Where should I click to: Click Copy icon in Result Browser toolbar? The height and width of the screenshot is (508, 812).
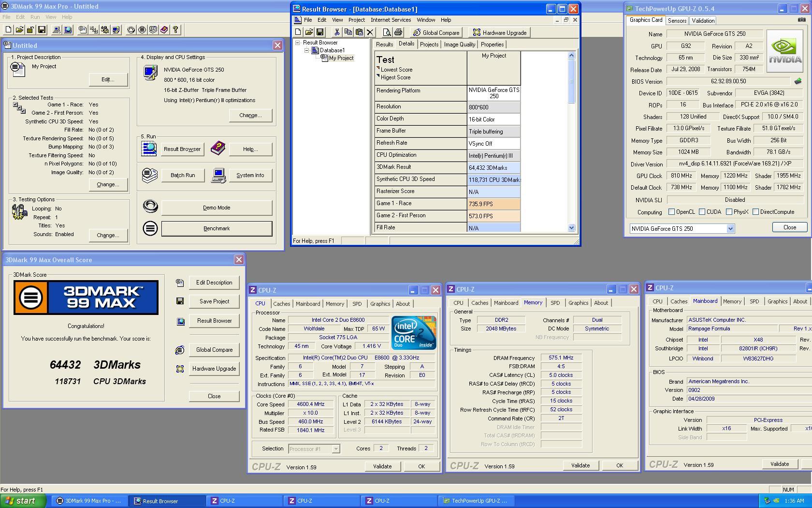click(x=348, y=32)
